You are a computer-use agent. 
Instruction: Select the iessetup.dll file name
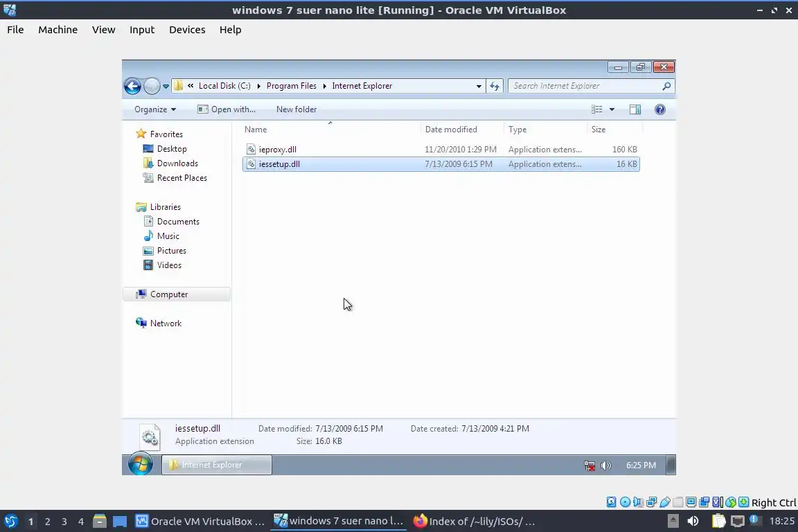(279, 164)
